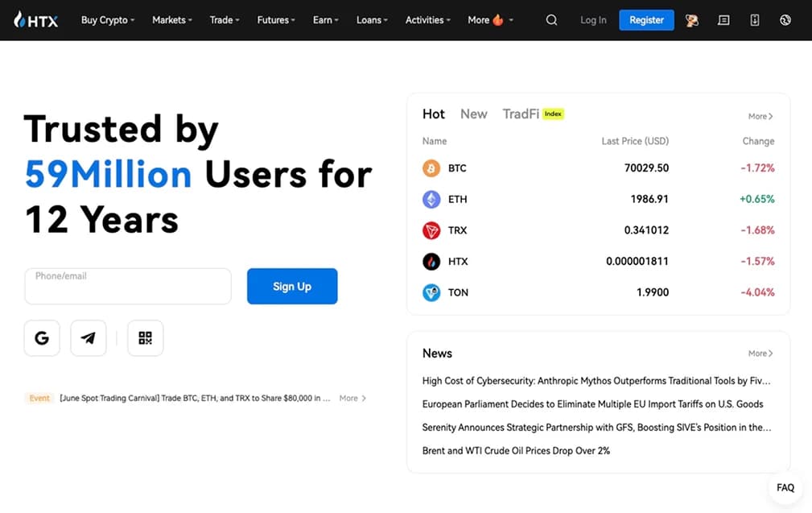Open the June Spot Trading Carnival event

(195, 398)
